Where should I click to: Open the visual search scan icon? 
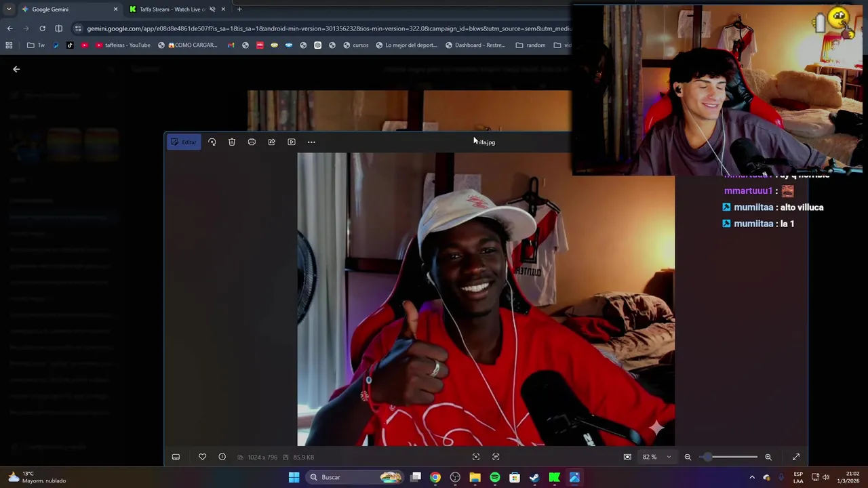tap(476, 457)
